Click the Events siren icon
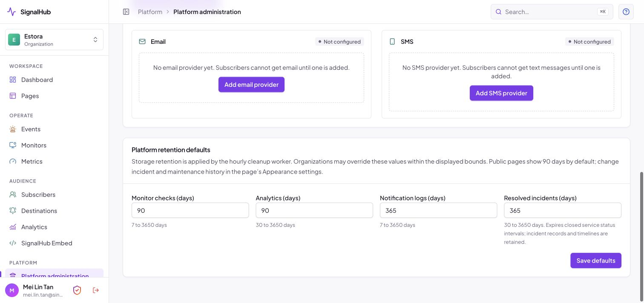Image resolution: width=644 pixels, height=303 pixels. (x=13, y=129)
